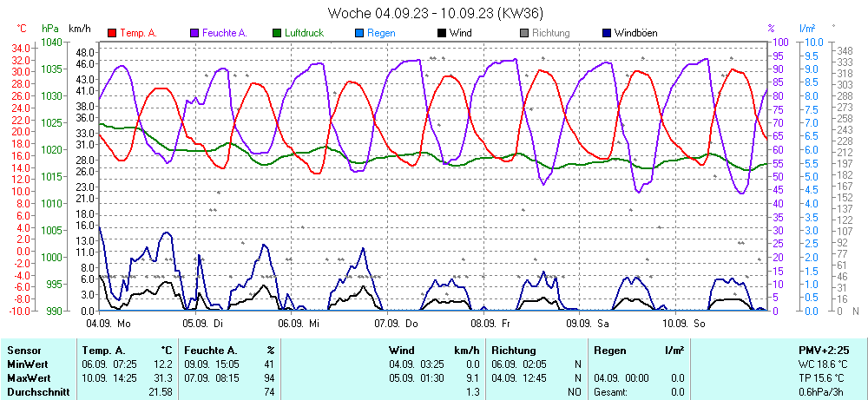
Task: Click the green Luftdruck legend swatch
Action: (277, 33)
